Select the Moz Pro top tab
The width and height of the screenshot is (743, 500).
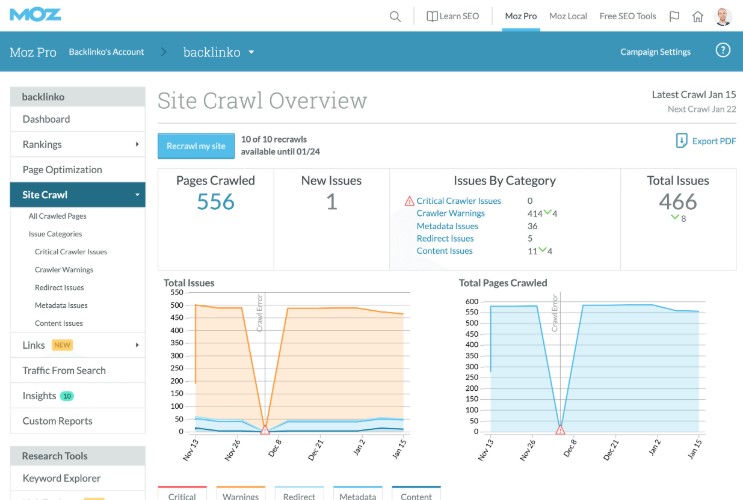[521, 16]
